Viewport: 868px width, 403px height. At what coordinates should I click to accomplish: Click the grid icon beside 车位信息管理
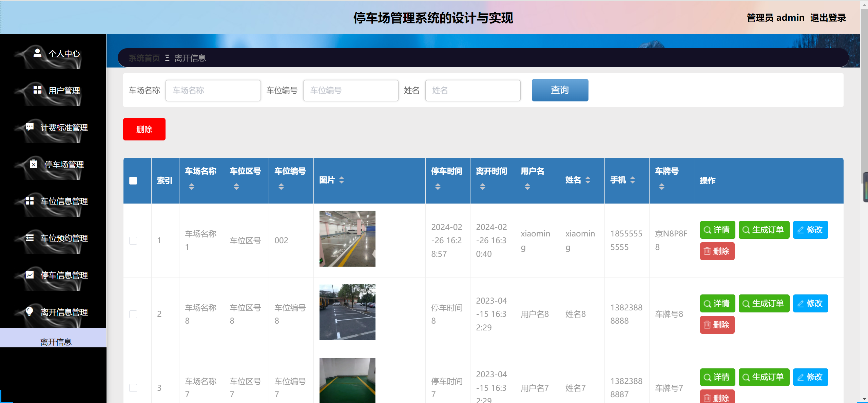pos(30,201)
